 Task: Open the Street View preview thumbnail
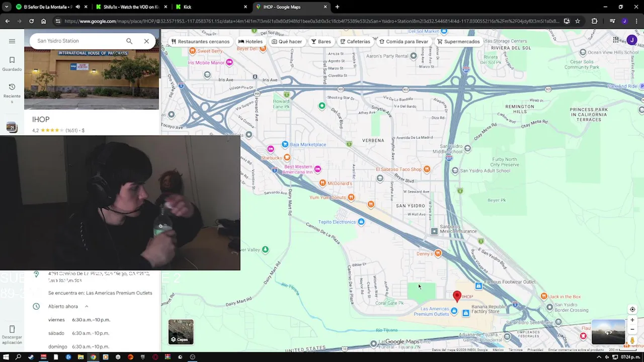608,332
